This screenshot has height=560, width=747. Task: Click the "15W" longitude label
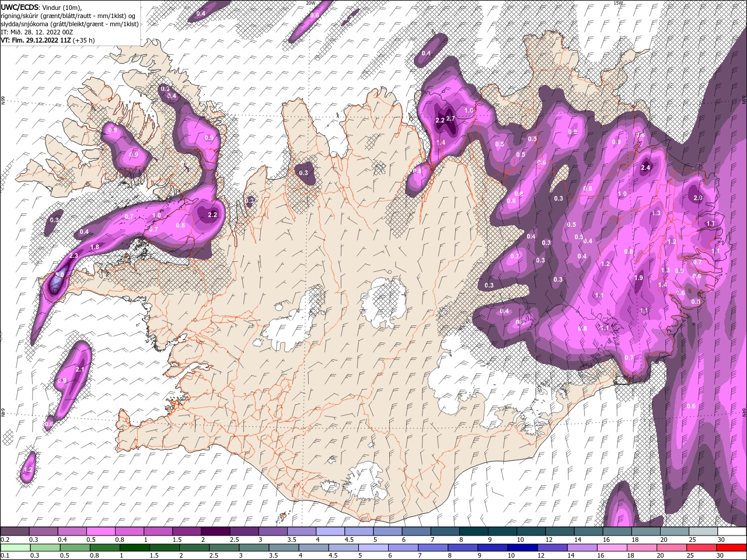618,3
